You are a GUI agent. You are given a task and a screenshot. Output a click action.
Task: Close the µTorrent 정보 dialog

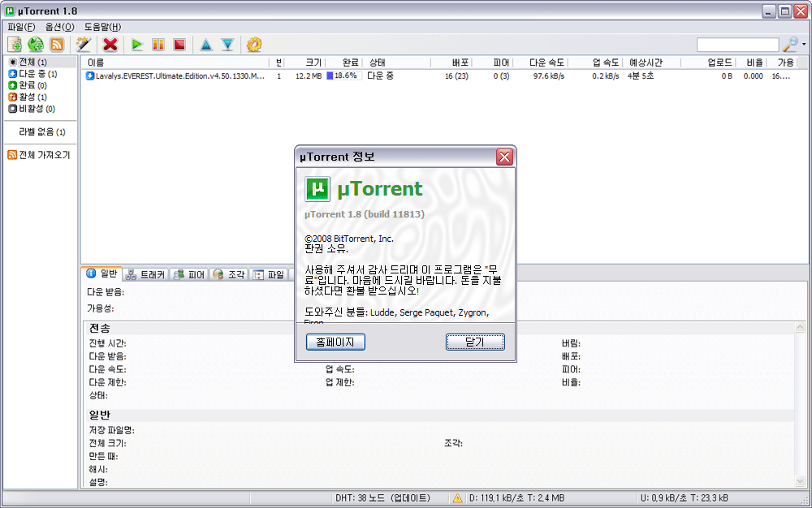(504, 157)
